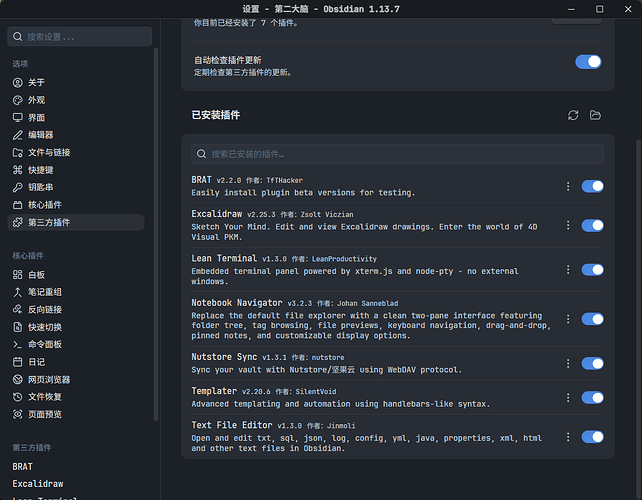Viewport: 642px width, 500px height.
Task: Open 核心插件 core plugins settings
Action: tap(76, 205)
